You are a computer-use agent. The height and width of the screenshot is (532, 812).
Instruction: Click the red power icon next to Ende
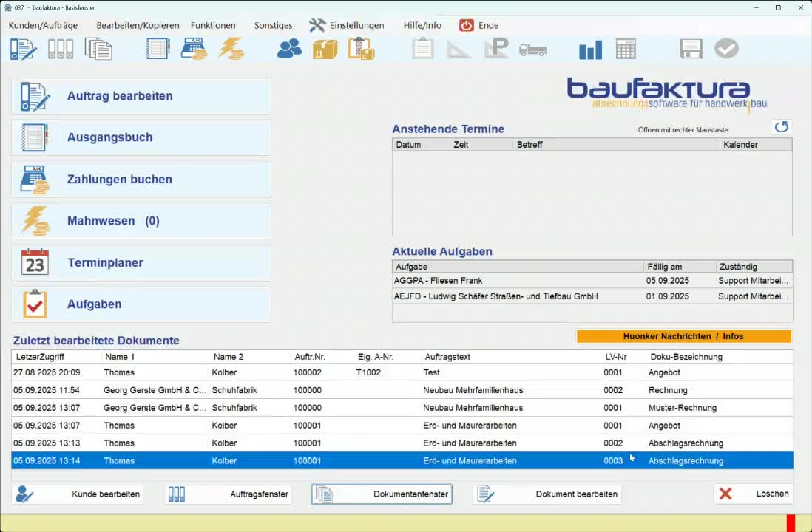pyautogui.click(x=467, y=25)
